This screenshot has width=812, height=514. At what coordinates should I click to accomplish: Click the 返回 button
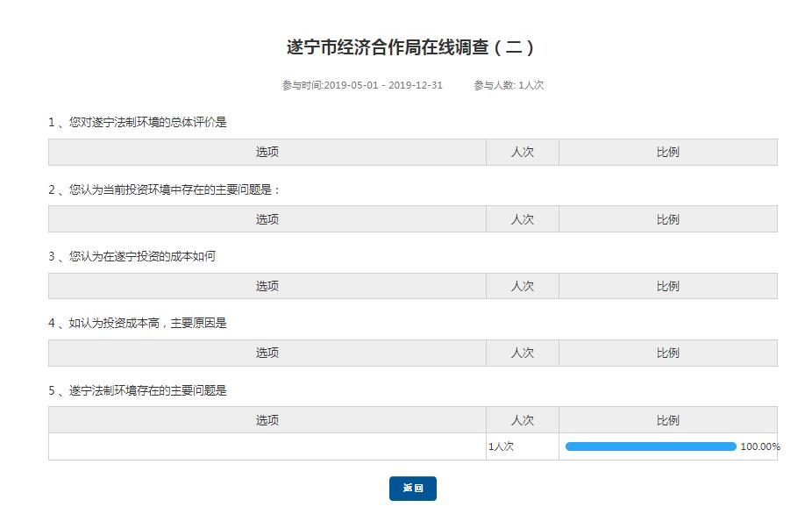(x=412, y=489)
